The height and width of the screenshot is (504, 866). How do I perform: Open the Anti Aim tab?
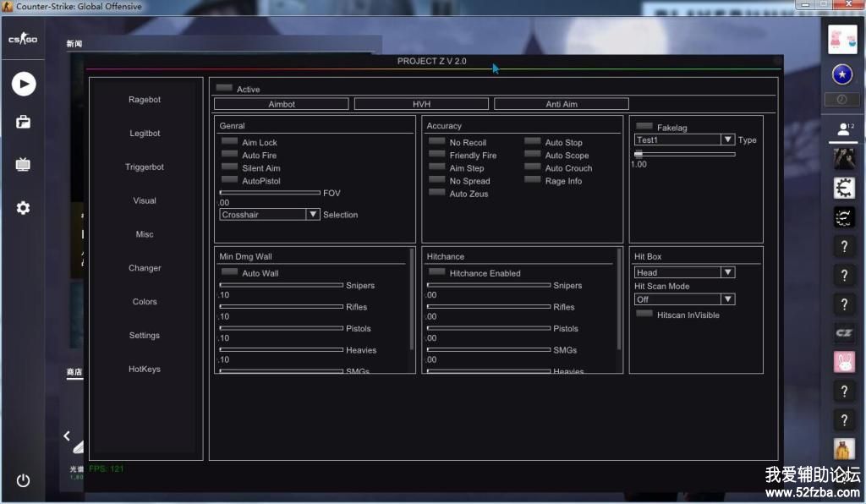pyautogui.click(x=562, y=104)
